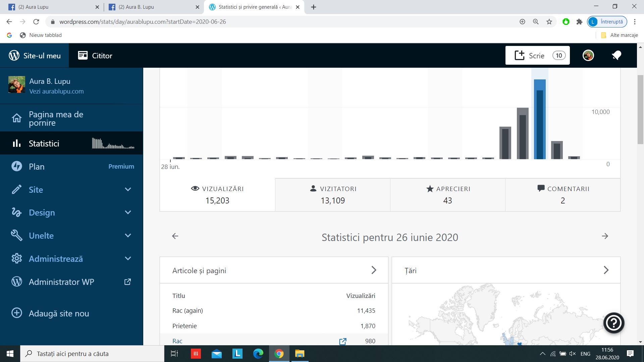Bookmark page with star icon

549,22
